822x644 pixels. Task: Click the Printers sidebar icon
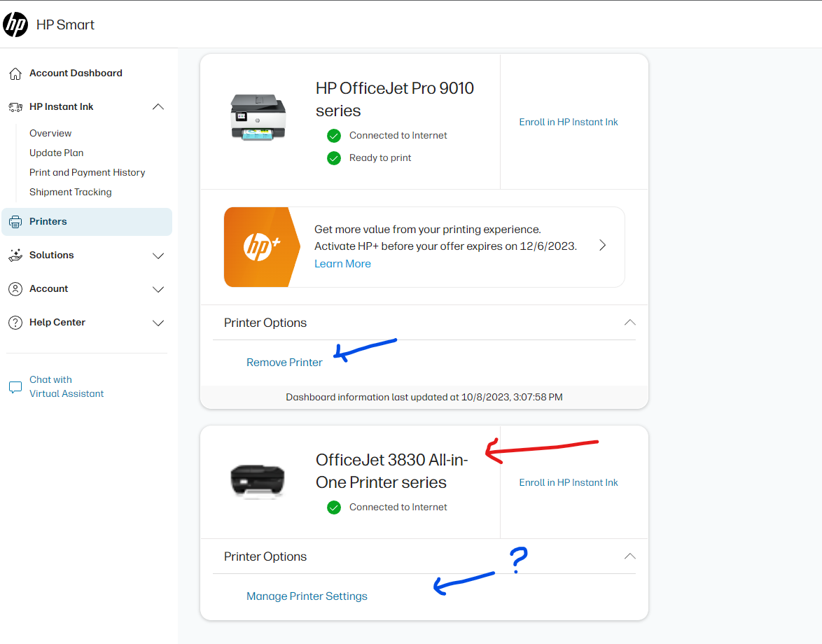tap(15, 222)
